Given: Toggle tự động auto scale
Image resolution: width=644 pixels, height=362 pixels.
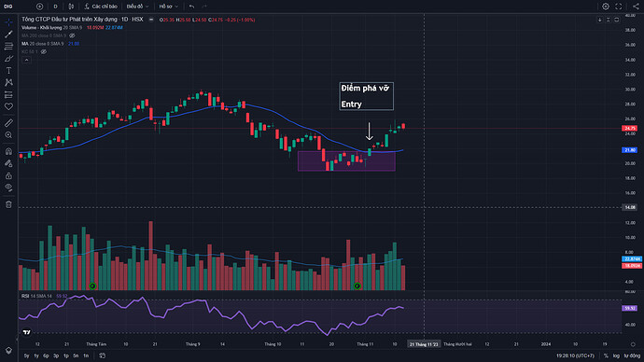Looking at the screenshot, I should [x=632, y=355].
